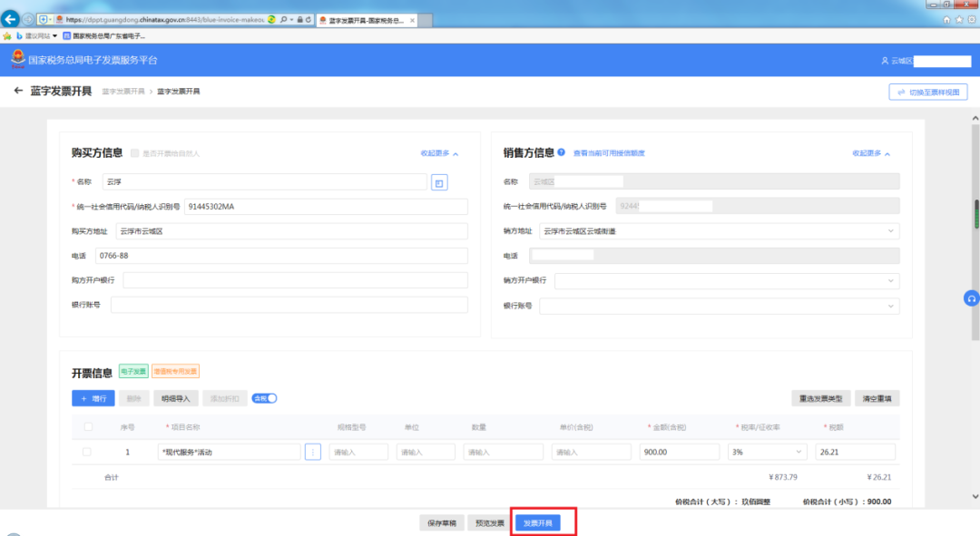Open the seller 银行账号 dropdown
This screenshot has width=980, height=536.
coord(720,307)
